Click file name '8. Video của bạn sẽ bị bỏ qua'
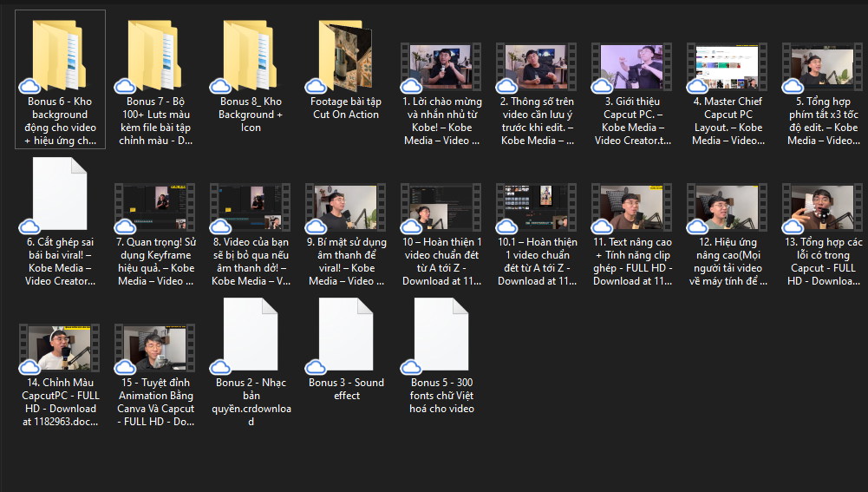This screenshot has height=492, width=868. 251,261
